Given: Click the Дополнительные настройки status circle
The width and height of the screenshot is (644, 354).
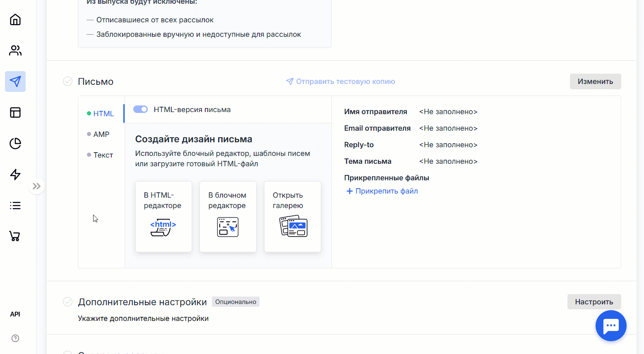Looking at the screenshot, I should [67, 302].
